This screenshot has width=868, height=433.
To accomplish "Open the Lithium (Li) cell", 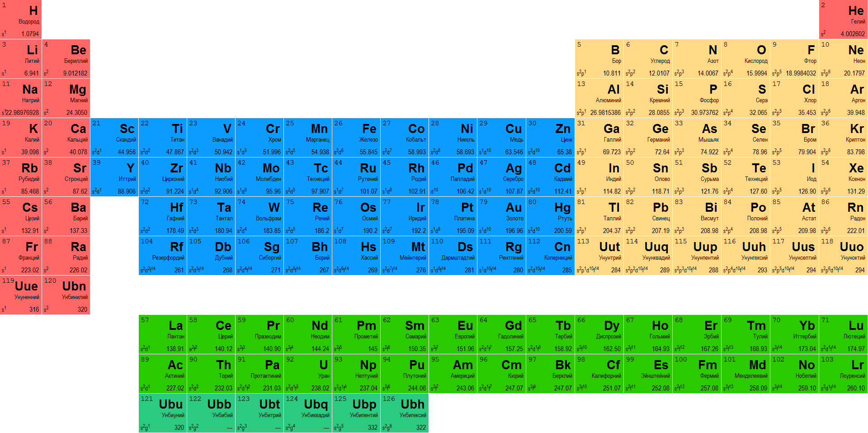I will (21, 59).
